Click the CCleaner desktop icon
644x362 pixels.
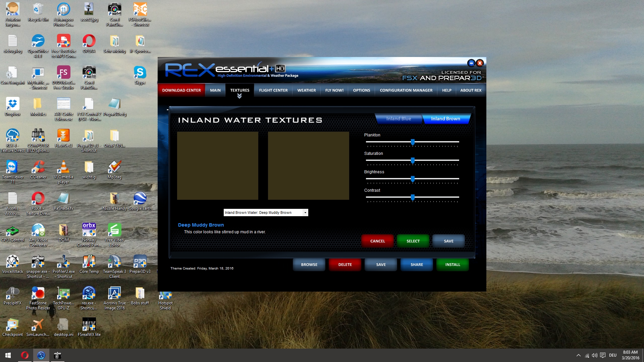click(38, 170)
